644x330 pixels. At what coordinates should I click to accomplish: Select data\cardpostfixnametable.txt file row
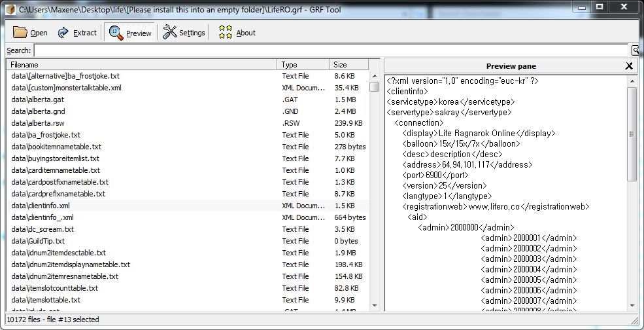pos(188,182)
